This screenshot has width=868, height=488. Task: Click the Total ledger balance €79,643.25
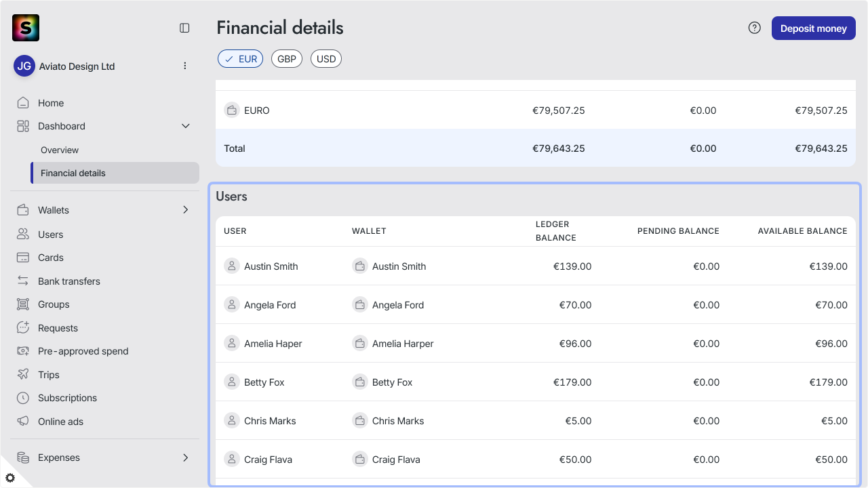(x=559, y=148)
